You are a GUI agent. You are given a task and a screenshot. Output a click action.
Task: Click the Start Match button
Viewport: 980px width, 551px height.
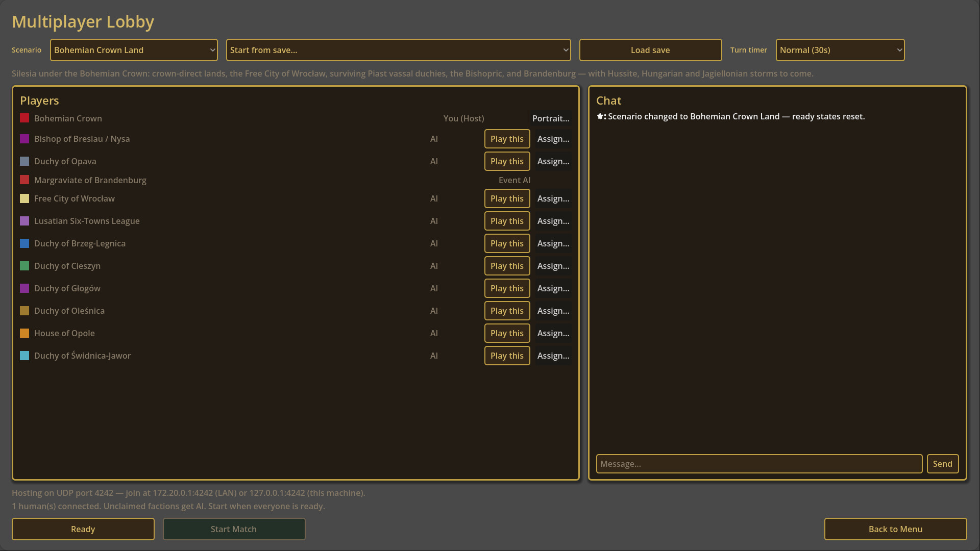click(234, 529)
